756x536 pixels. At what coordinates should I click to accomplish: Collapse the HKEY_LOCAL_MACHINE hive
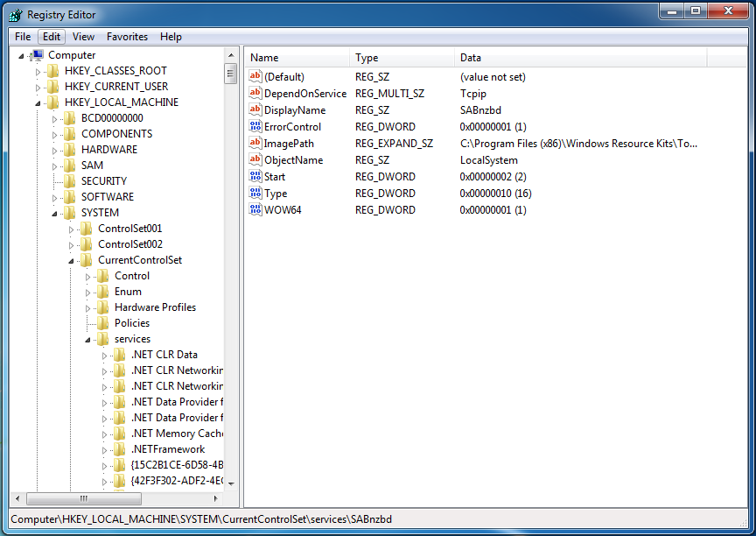[x=38, y=103]
